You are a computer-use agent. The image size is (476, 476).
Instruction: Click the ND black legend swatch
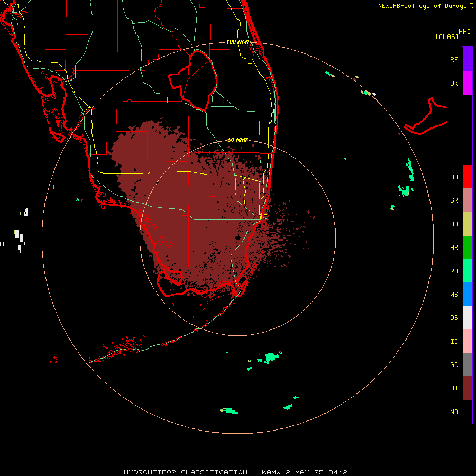pos(467,411)
